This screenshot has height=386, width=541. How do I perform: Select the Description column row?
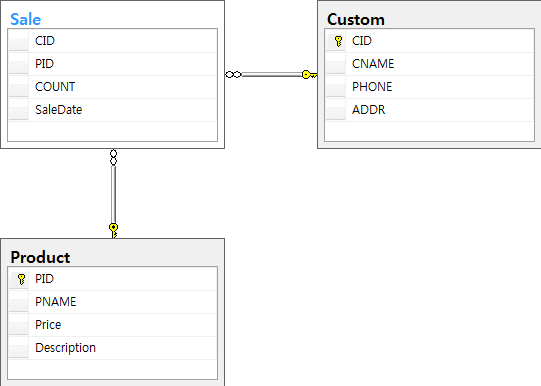click(112, 348)
